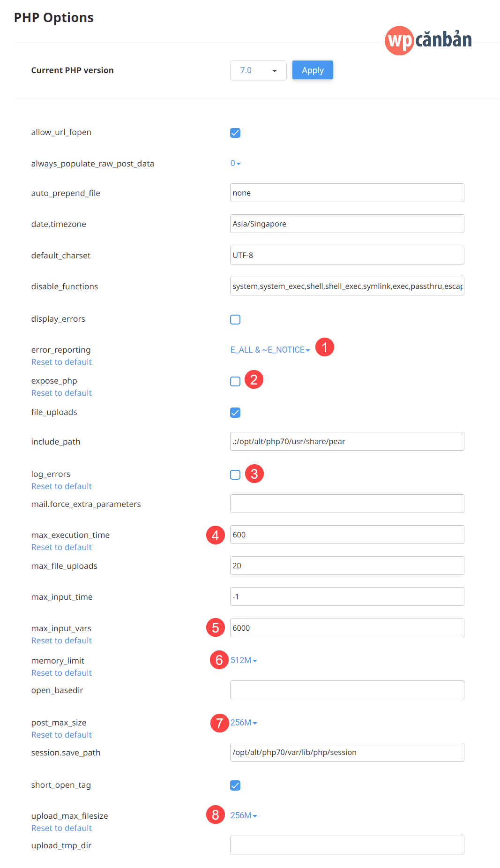This screenshot has width=500, height=868.
Task: Reset error_reporting to default
Action: (x=61, y=362)
